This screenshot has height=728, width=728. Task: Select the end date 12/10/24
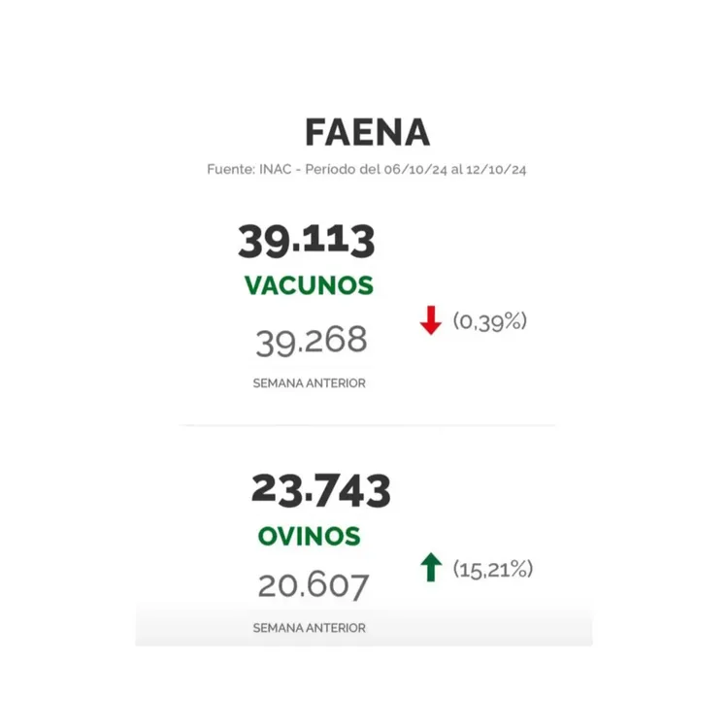pyautogui.click(x=495, y=170)
